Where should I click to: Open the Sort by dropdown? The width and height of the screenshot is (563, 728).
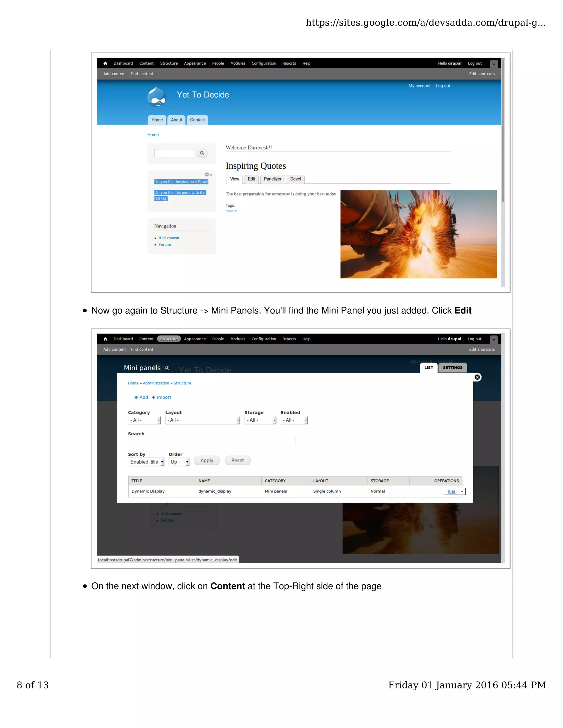tap(146, 462)
